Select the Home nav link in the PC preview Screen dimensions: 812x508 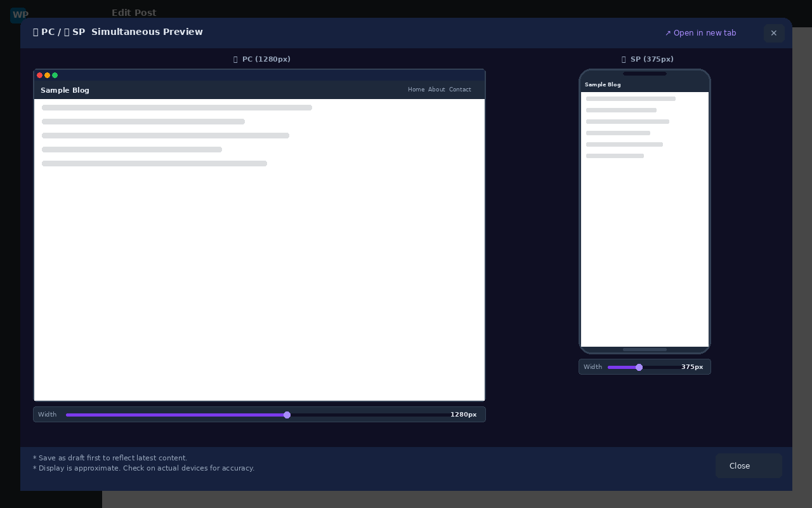(416, 90)
